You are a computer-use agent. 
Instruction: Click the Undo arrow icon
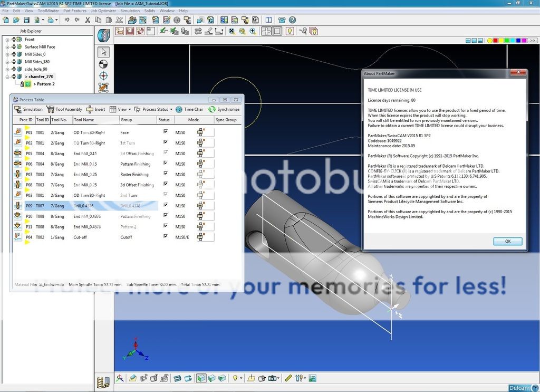tap(67, 20)
